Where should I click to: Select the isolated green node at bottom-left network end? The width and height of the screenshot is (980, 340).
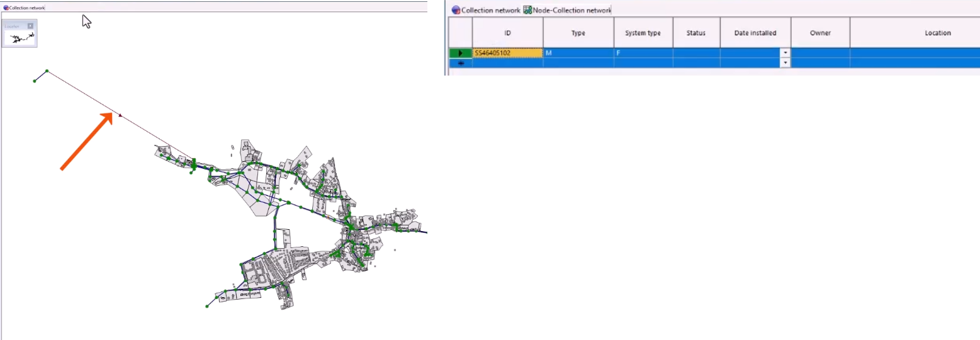click(207, 307)
